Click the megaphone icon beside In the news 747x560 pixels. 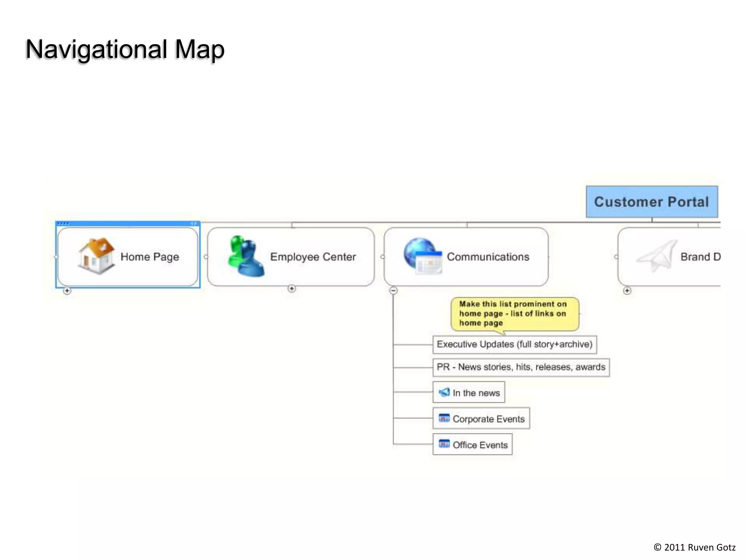pos(444,392)
